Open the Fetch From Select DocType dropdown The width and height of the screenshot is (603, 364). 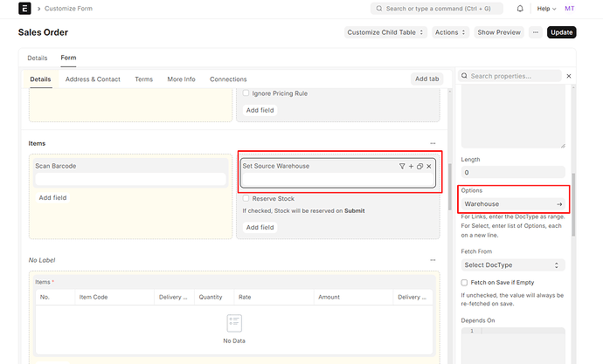[x=513, y=265]
